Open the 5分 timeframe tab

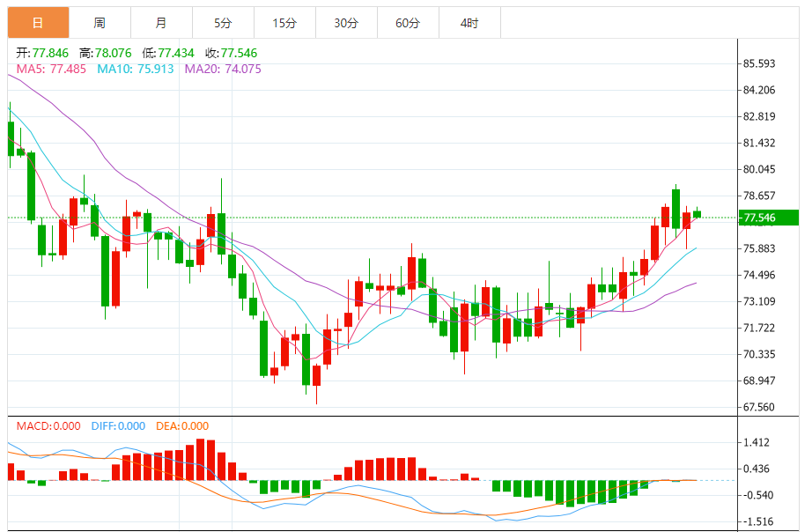[x=223, y=23]
